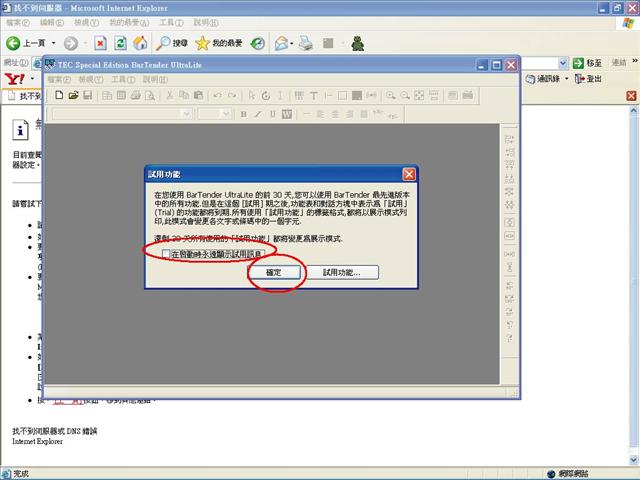This screenshot has width=640, height=480.
Task: Click the Zoom Out magnifier in BarTender
Action: 405,95
